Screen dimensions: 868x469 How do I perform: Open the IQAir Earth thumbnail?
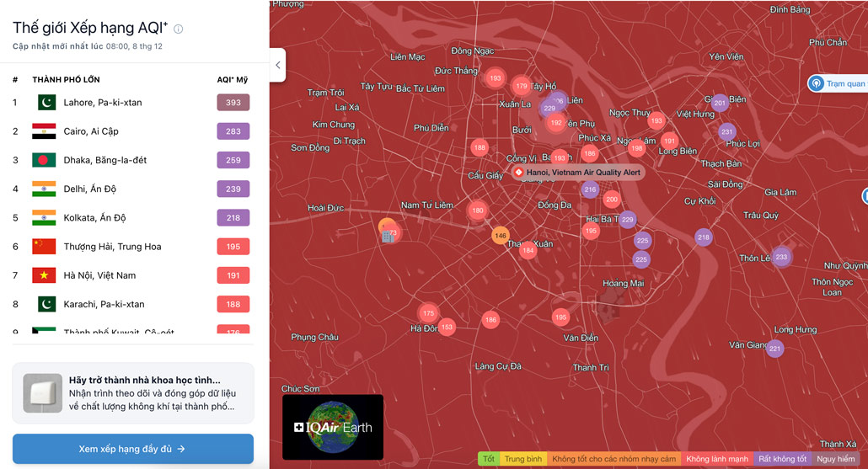tap(333, 427)
